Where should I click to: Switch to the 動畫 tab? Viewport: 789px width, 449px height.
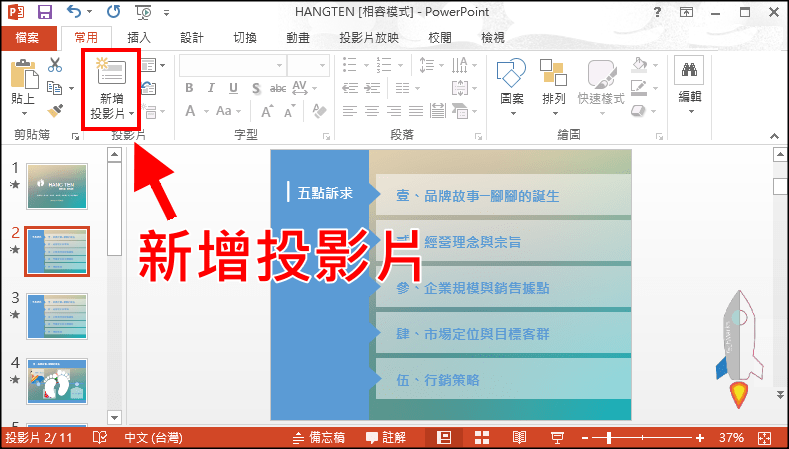tap(298, 38)
